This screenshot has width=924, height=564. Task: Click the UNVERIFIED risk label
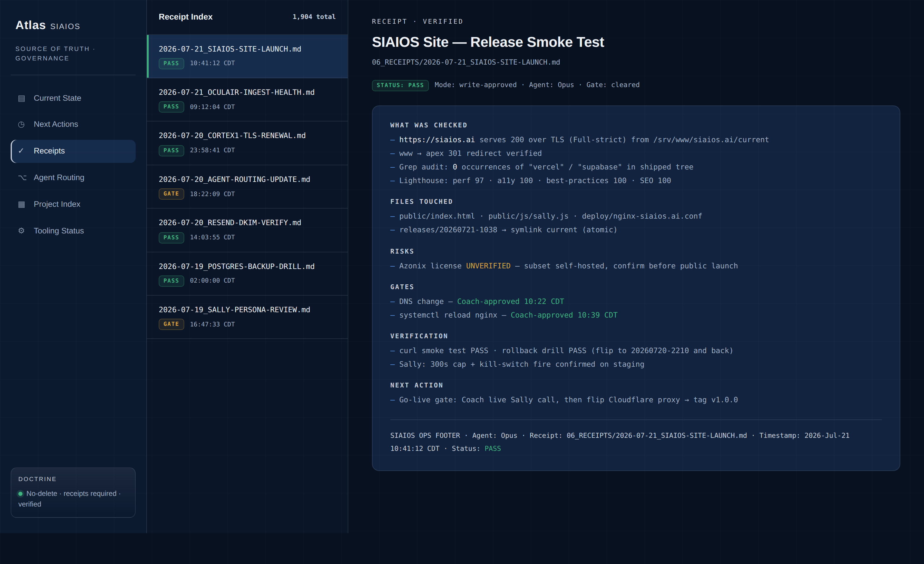pyautogui.click(x=488, y=266)
